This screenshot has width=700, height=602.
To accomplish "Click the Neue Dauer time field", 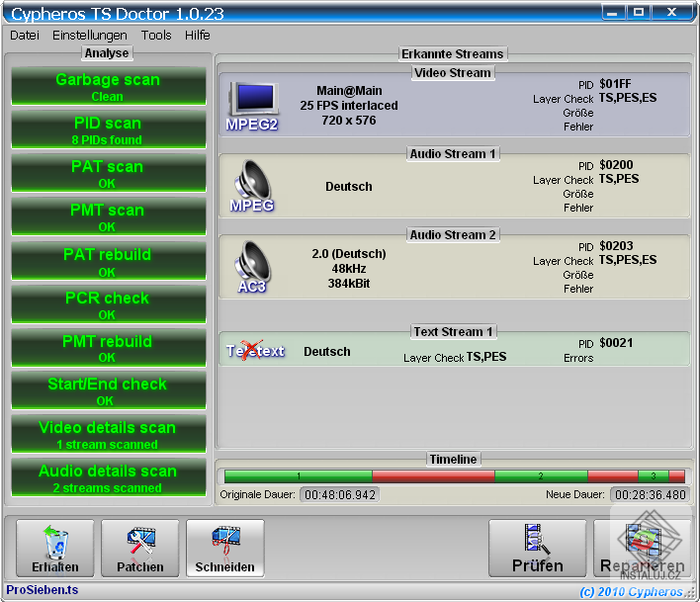I will click(649, 494).
